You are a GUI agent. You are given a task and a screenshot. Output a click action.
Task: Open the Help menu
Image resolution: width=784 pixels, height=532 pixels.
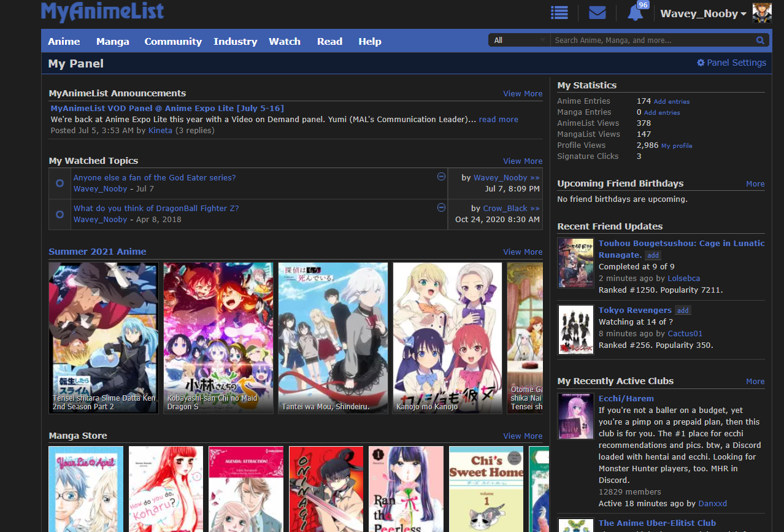370,41
